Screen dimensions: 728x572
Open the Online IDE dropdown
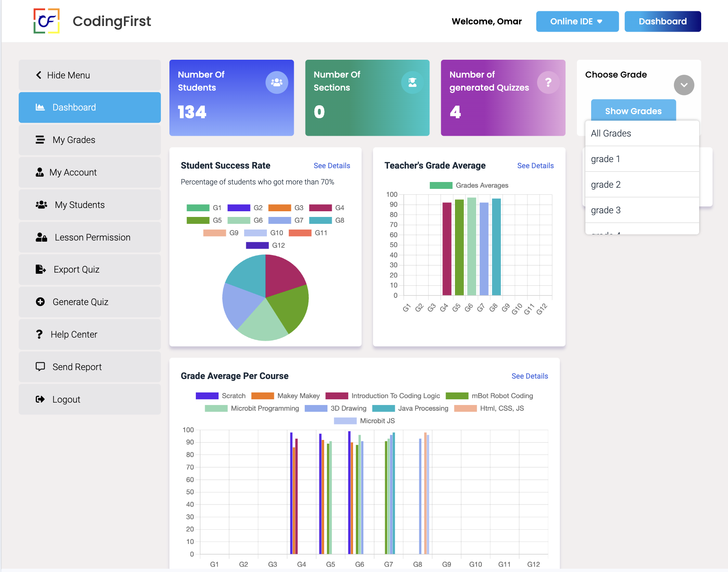[x=577, y=22]
